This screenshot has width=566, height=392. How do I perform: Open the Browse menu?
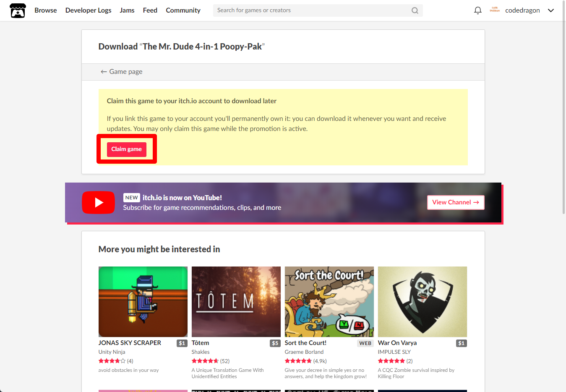point(46,10)
